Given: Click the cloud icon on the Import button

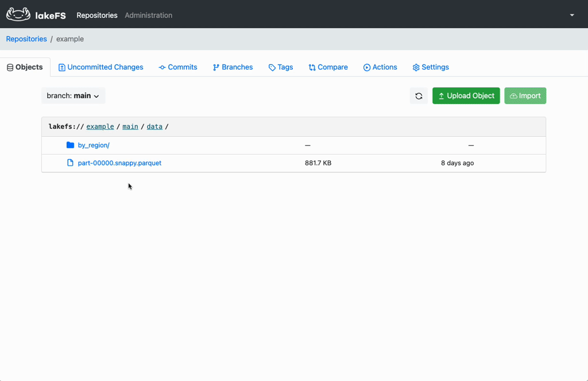Looking at the screenshot, I should point(513,95).
